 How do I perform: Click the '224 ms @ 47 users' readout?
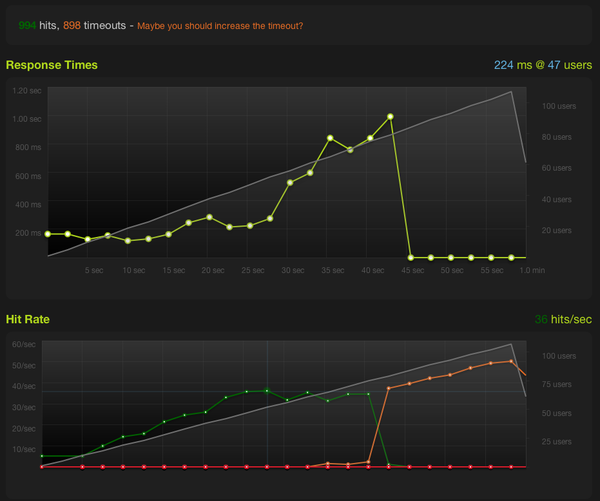(x=543, y=65)
